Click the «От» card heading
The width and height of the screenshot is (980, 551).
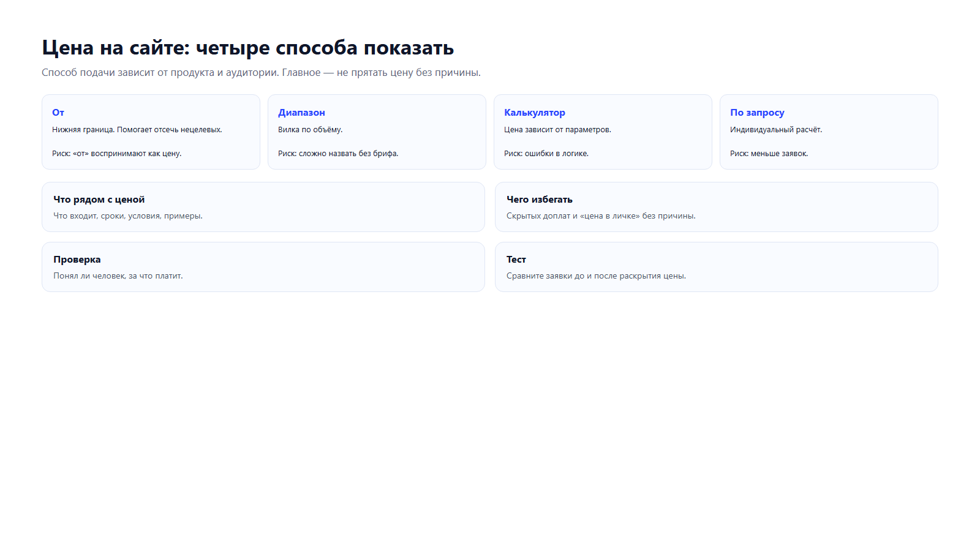click(x=58, y=113)
